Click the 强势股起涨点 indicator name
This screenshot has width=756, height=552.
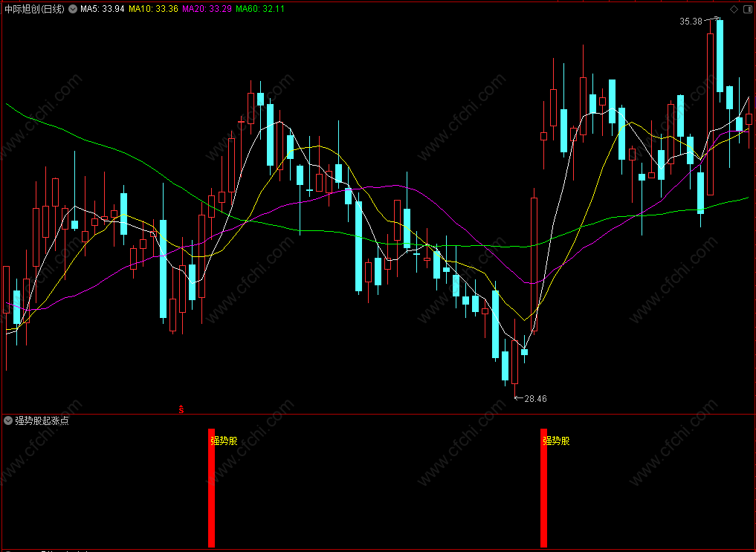(42, 421)
